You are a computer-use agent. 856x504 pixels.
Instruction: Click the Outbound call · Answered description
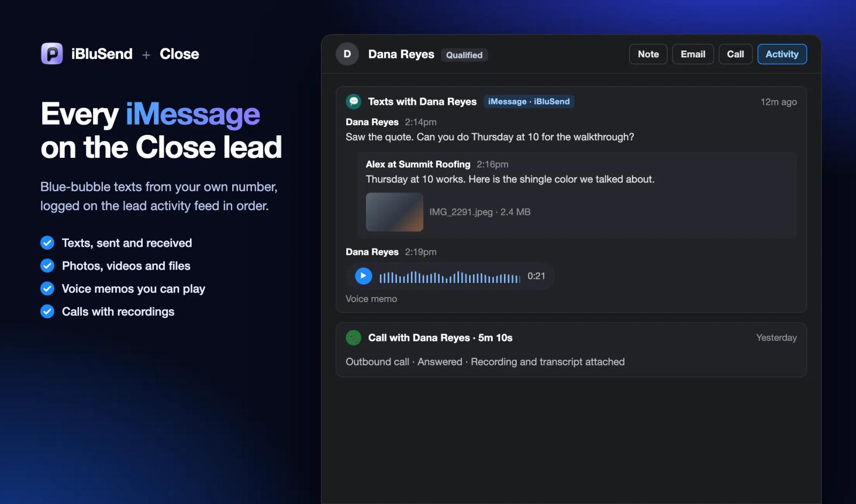click(x=485, y=362)
